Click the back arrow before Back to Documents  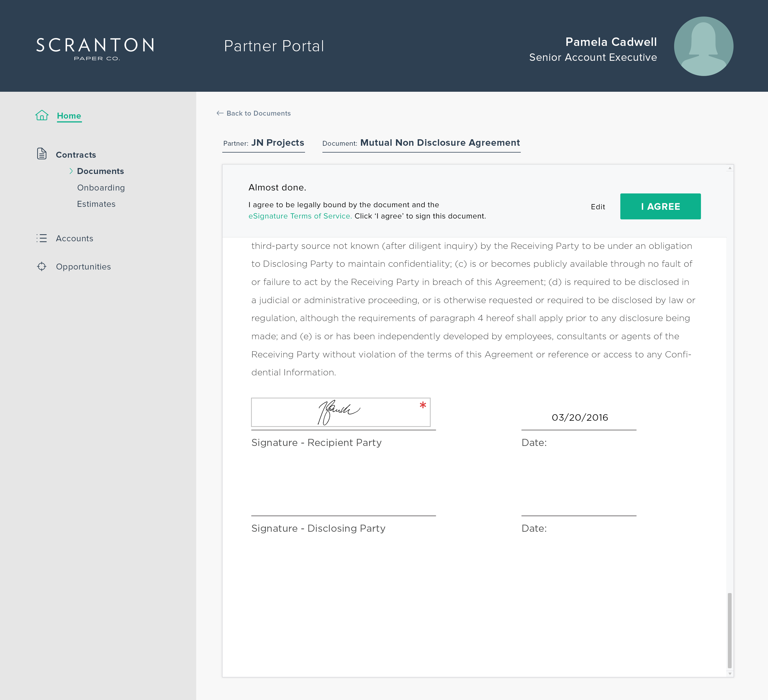tap(220, 113)
